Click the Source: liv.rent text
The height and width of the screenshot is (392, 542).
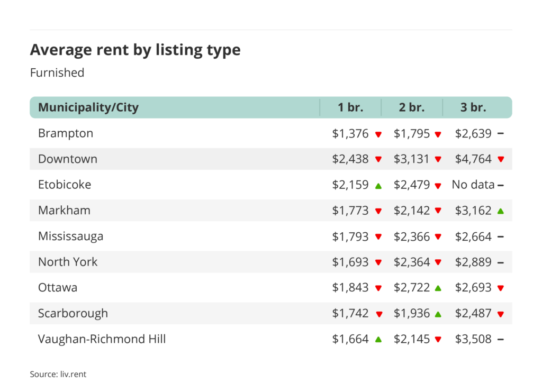click(x=58, y=374)
